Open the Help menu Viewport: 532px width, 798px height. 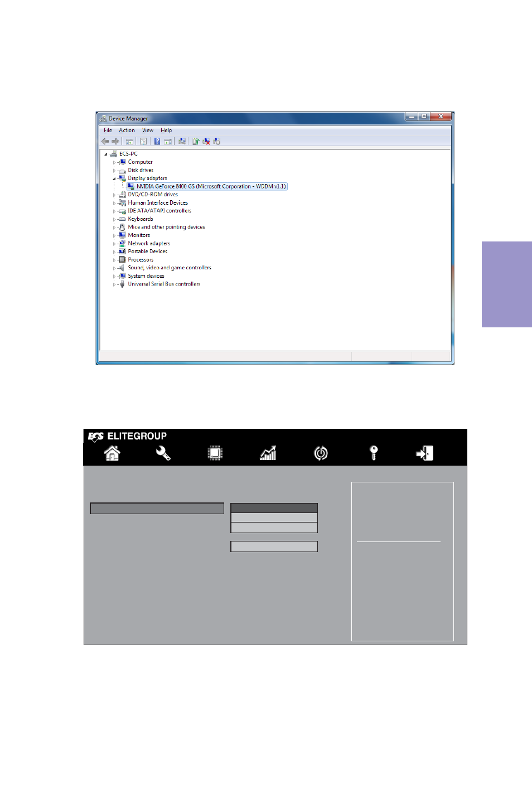[x=166, y=130]
